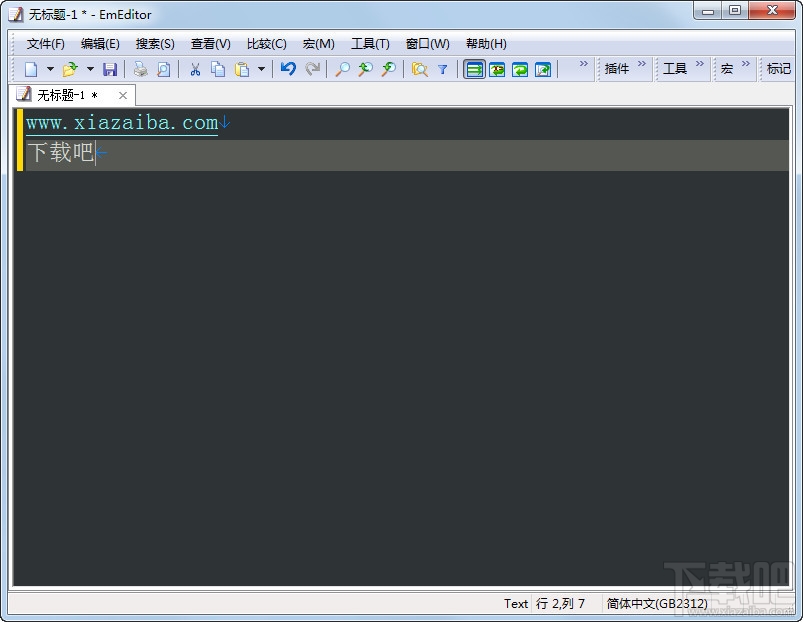
Task: Expand the 宏 toolbar overflow chevron
Action: tap(746, 63)
